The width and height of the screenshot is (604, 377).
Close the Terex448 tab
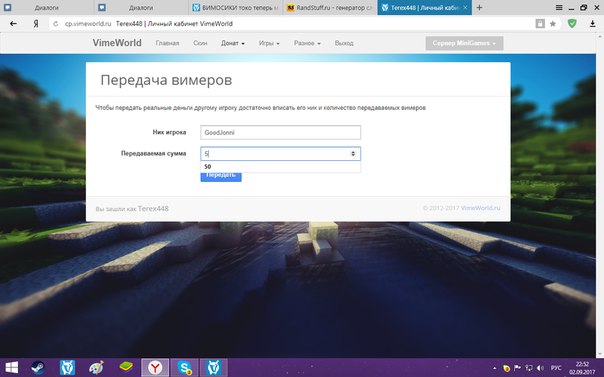click(465, 7)
